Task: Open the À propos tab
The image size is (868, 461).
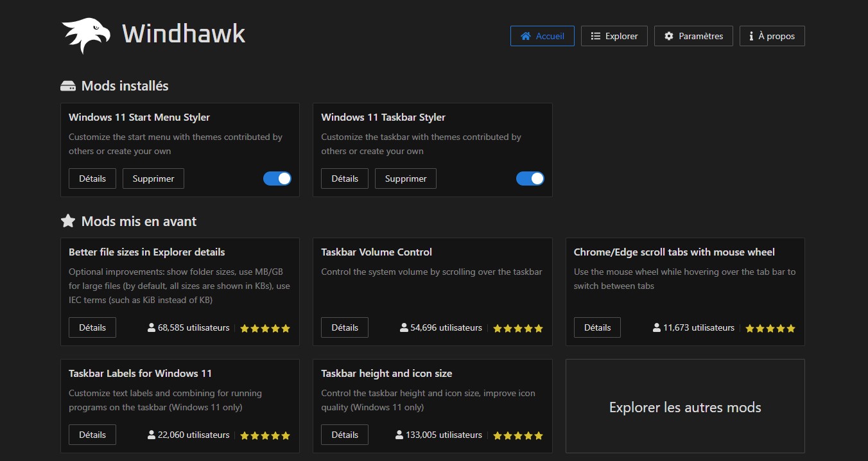Action: 772,36
